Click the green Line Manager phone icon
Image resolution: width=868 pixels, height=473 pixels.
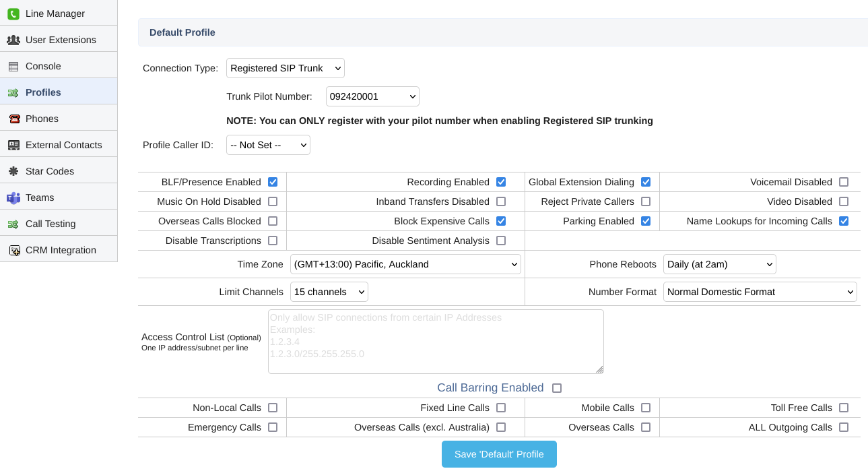pos(13,13)
